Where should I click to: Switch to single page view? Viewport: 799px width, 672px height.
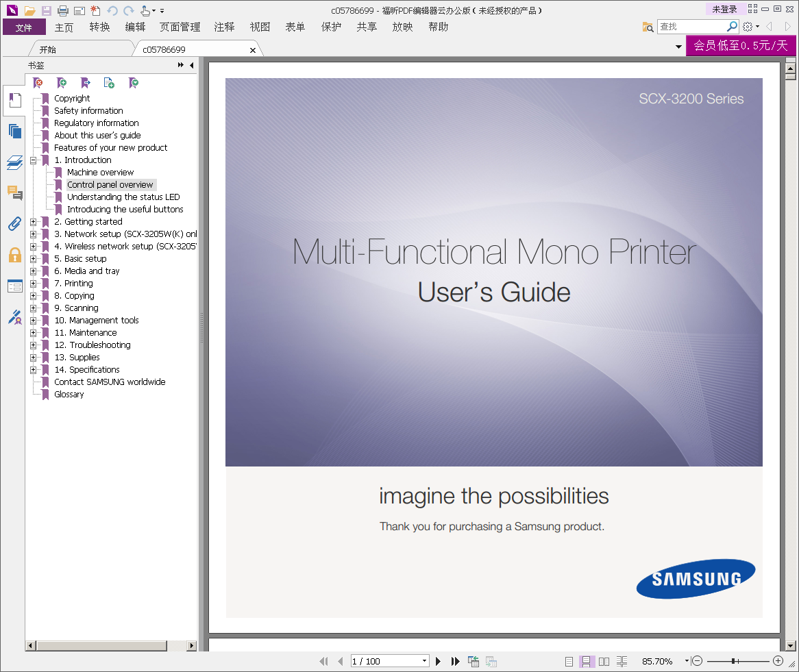(x=569, y=661)
